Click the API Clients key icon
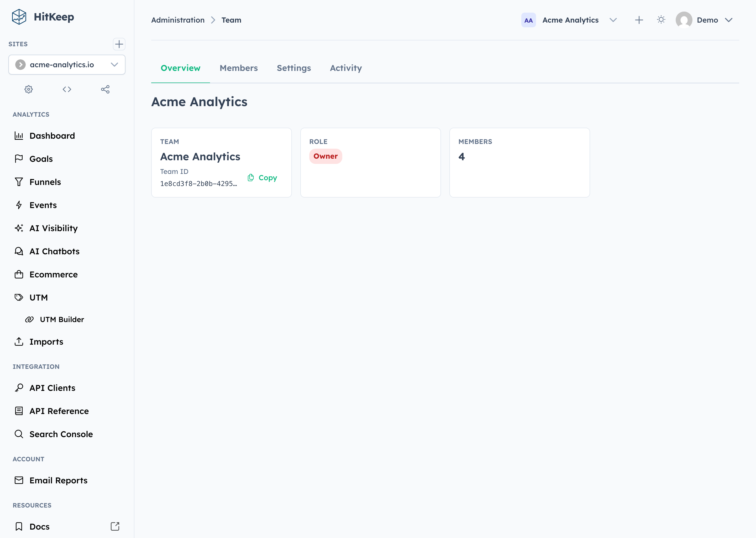Screen dimensions: 756x538 click(x=19, y=388)
